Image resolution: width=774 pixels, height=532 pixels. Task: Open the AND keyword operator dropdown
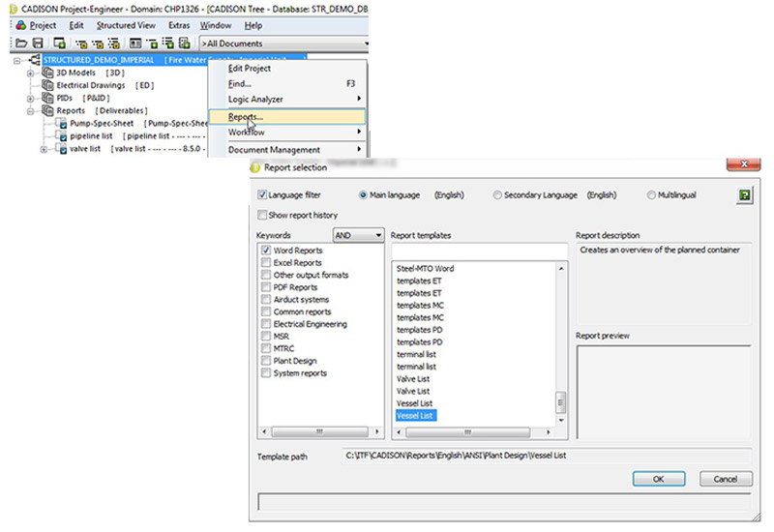[x=358, y=235]
